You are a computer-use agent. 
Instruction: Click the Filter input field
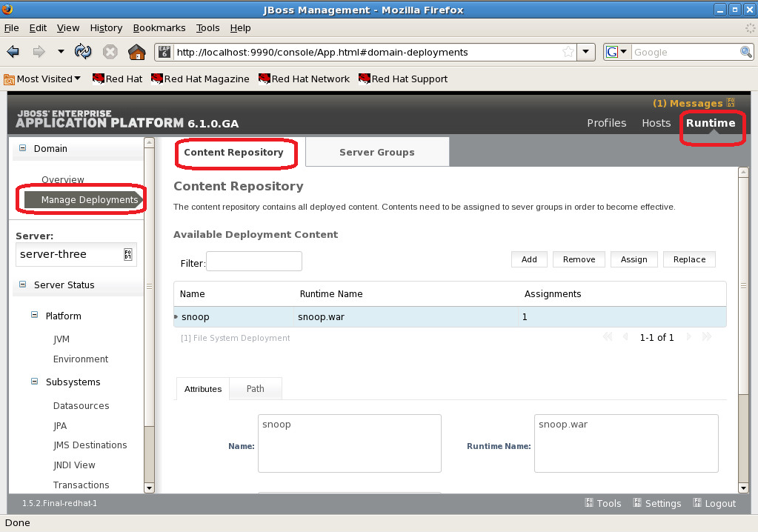[254, 262]
